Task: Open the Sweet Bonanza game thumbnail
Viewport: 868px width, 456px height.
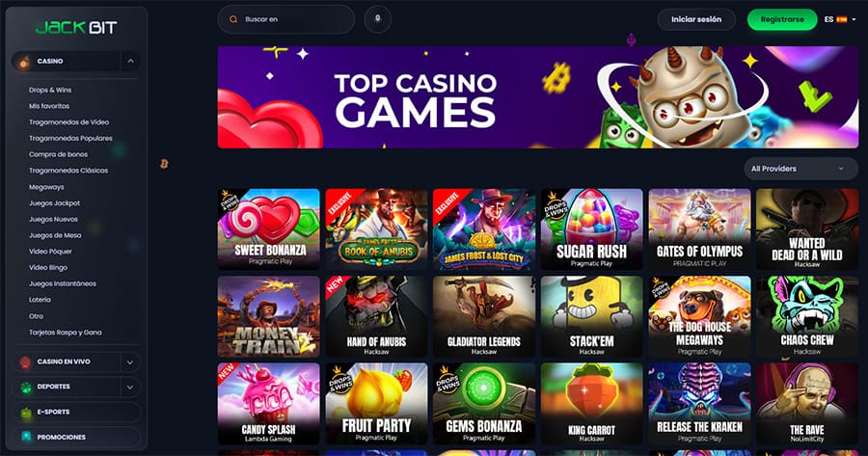Action: point(268,229)
